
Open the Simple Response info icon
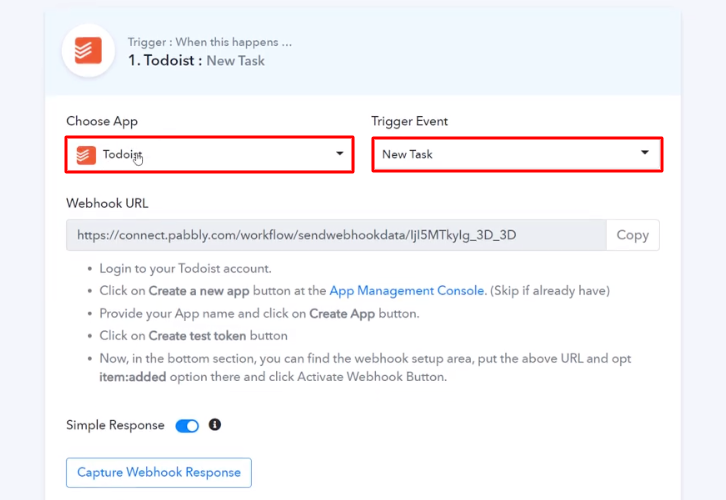coord(215,425)
